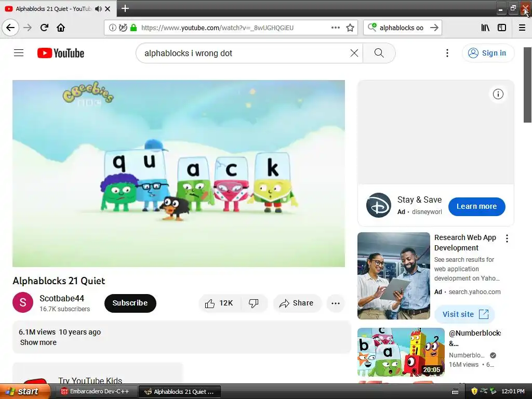Open the Windows start button
This screenshot has height=399, width=532.
click(25, 391)
